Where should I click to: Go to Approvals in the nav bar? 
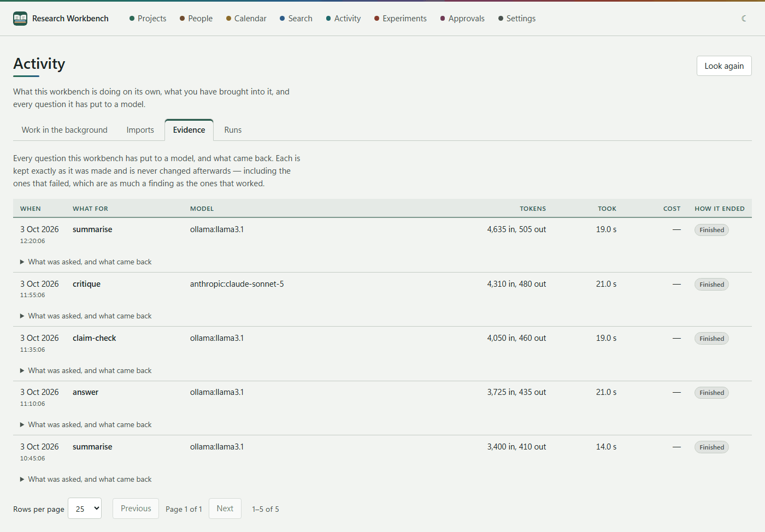tap(462, 19)
